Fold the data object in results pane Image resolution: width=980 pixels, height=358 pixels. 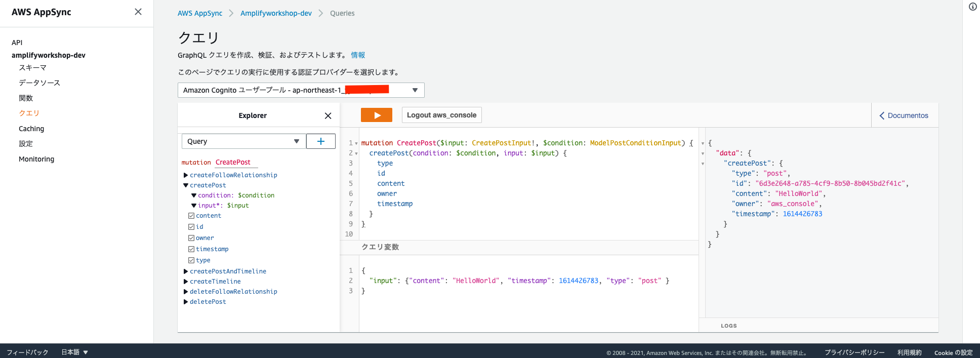tap(703, 153)
